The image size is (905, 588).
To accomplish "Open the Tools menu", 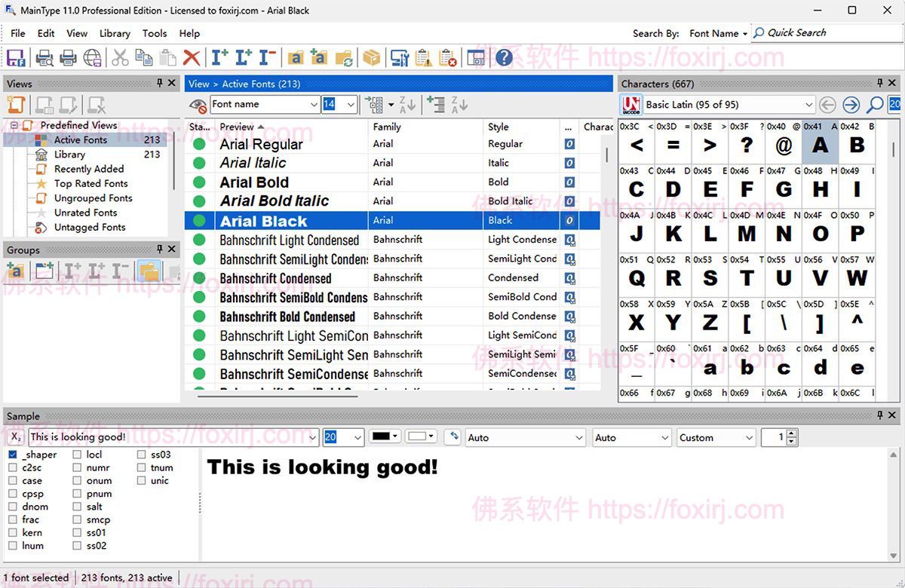I will pos(155,33).
